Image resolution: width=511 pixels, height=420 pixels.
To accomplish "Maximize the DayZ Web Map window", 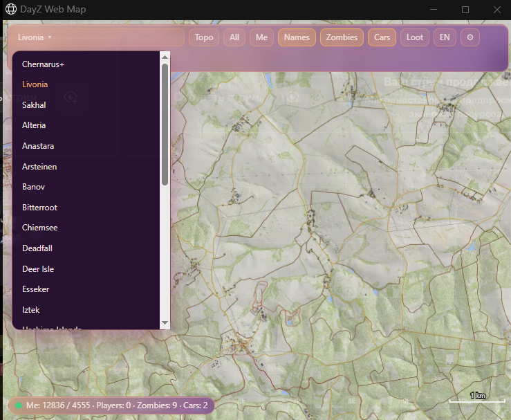I will pos(465,10).
